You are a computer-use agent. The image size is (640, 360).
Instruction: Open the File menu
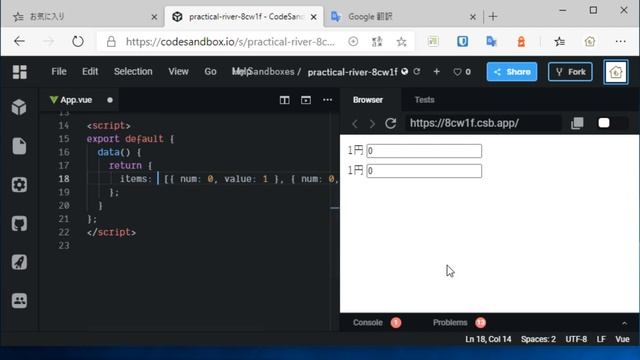coord(59,71)
